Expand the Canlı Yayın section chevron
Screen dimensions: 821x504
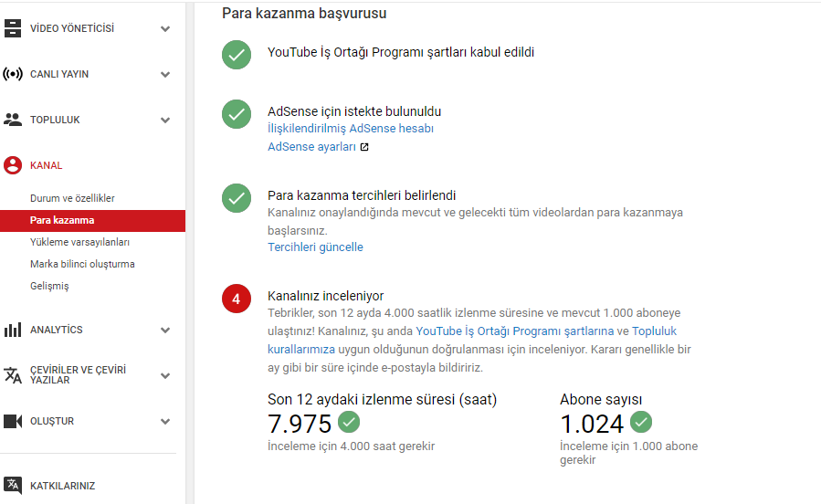click(165, 74)
